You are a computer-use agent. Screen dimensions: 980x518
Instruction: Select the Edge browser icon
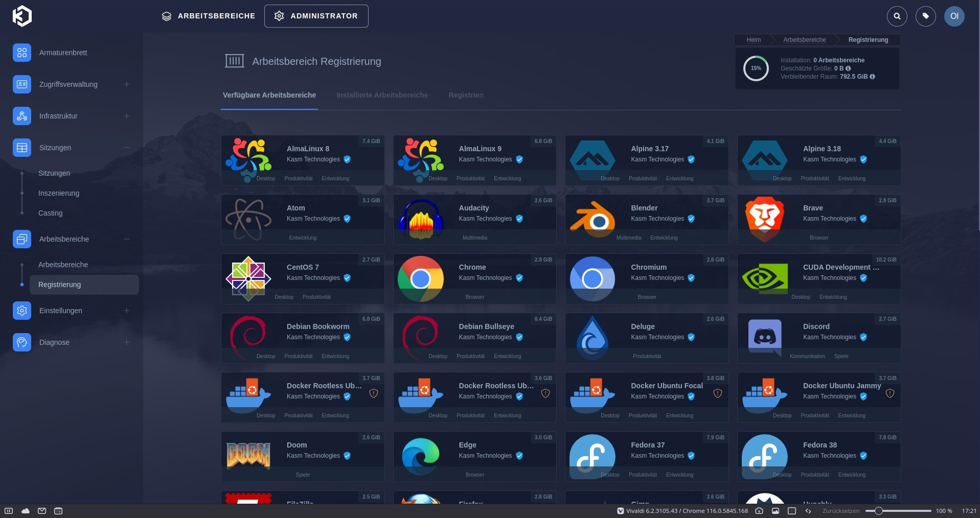tap(421, 456)
